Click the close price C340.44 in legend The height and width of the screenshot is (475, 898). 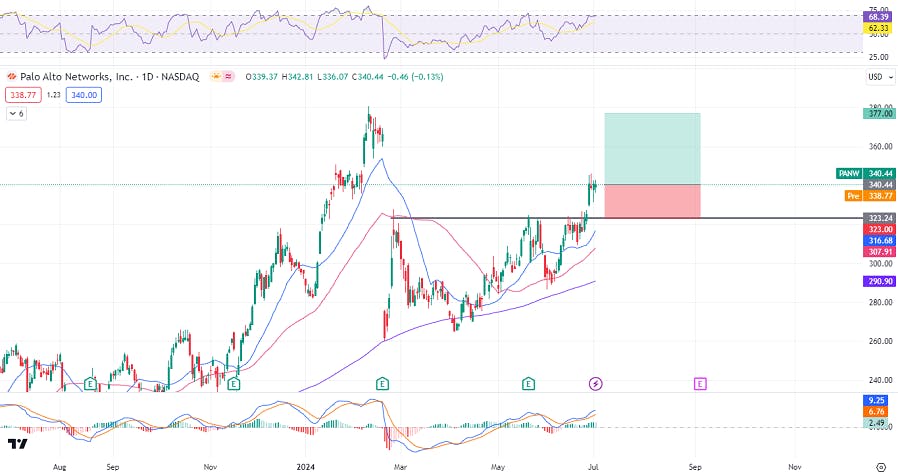(x=368, y=76)
